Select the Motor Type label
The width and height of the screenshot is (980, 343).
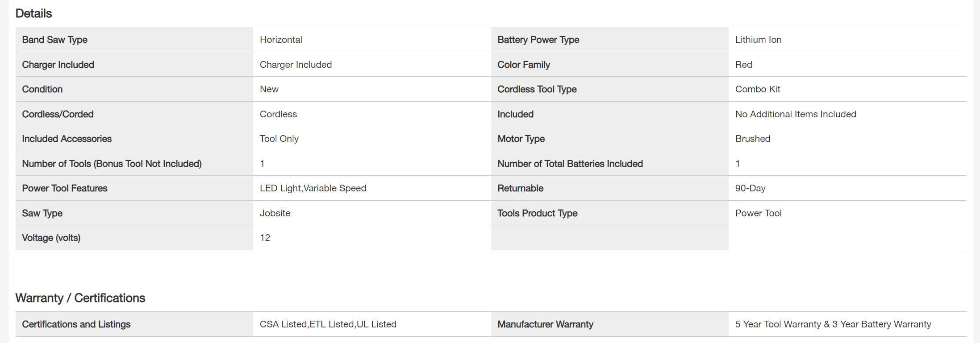click(x=521, y=139)
